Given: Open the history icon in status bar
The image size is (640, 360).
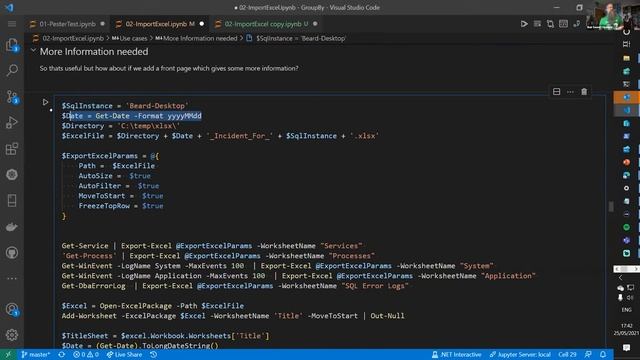Looking at the screenshot, I should pyautogui.click(x=153, y=354).
